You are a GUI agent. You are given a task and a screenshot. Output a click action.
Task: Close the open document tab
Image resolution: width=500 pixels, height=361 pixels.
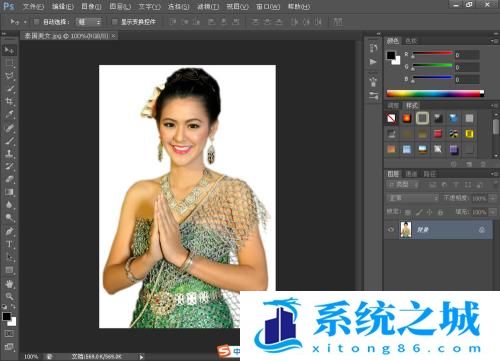(x=114, y=36)
